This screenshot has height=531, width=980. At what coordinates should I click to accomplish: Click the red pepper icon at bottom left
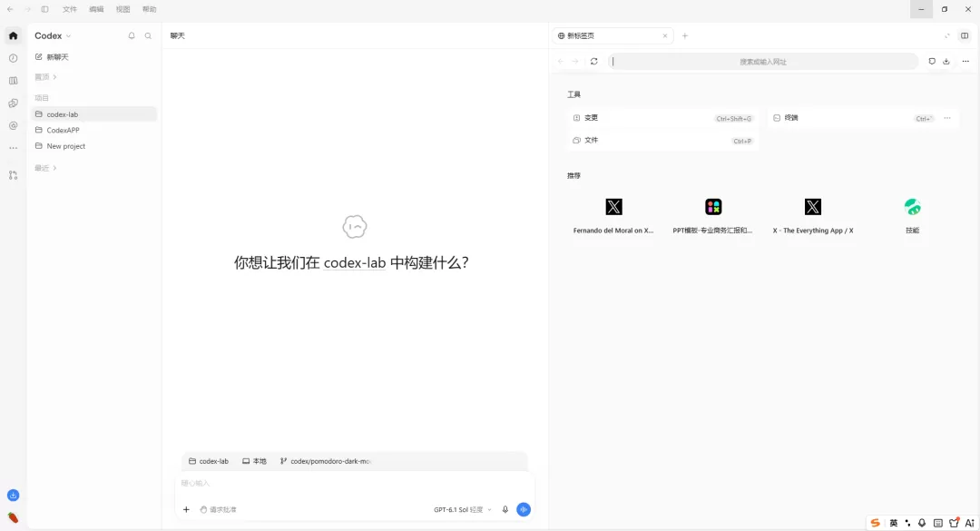click(x=13, y=518)
